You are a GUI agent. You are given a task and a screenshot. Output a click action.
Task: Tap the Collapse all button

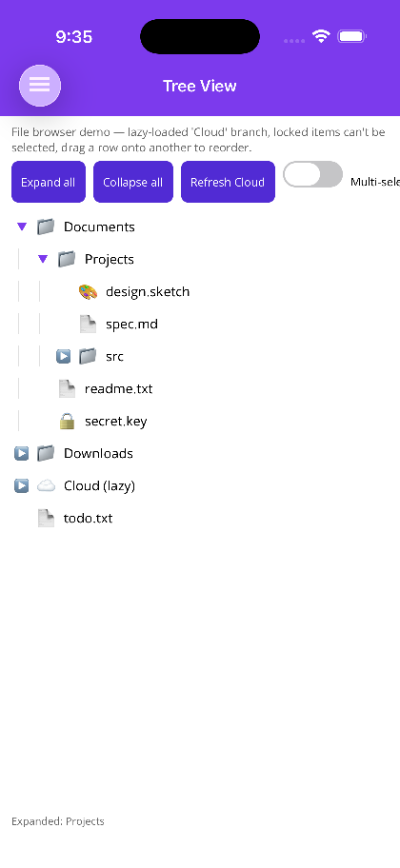tap(133, 182)
